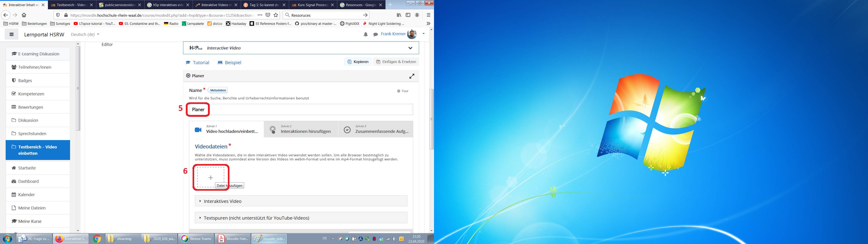Open the Deutsch (de) language dropdown
The image size is (868, 244).
(85, 34)
